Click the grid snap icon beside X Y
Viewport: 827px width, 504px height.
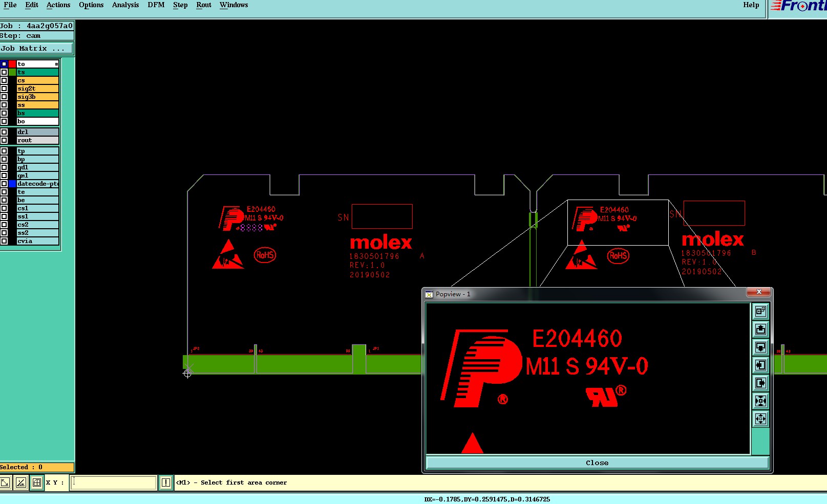(37, 483)
